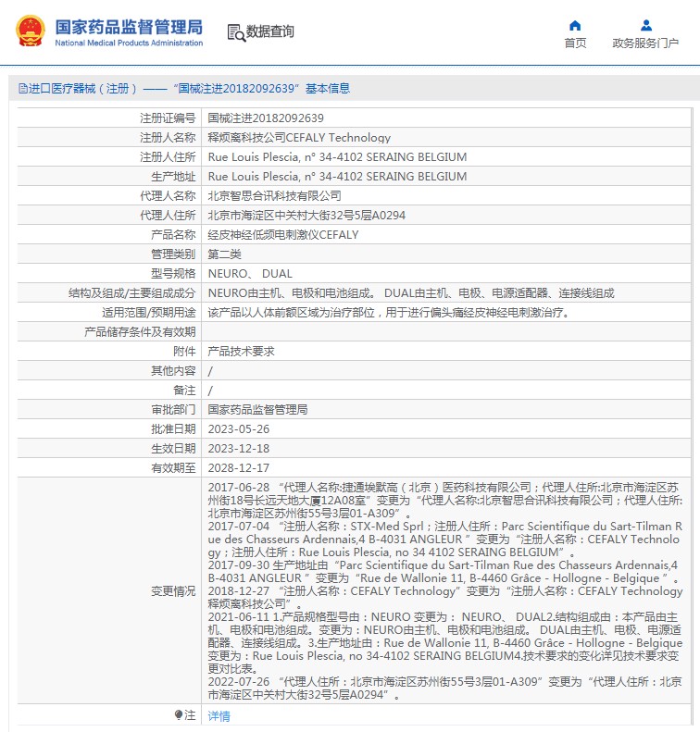Click approval department 国家药品监督管理局 value
Image resolution: width=700 pixels, height=732 pixels.
pyautogui.click(x=257, y=410)
